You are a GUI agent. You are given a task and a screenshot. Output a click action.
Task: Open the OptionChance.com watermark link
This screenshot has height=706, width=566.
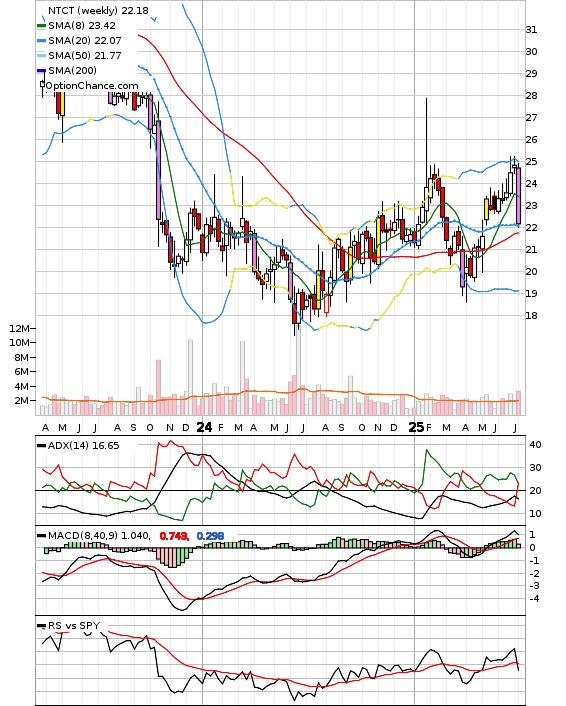92,86
